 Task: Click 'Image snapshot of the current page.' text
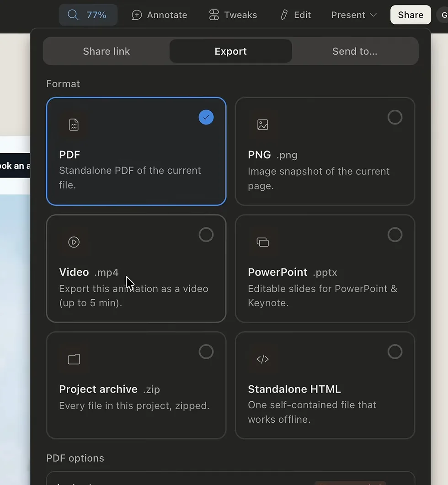319,178
